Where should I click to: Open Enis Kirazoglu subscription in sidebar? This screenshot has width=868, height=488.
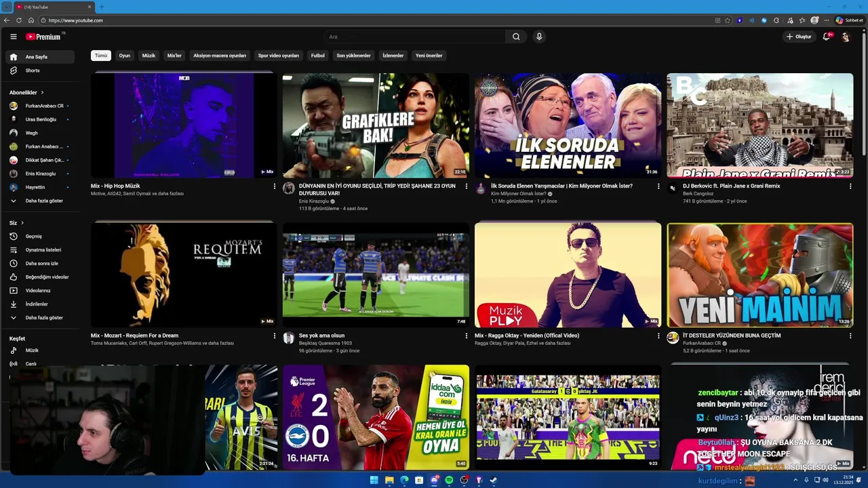click(x=40, y=174)
